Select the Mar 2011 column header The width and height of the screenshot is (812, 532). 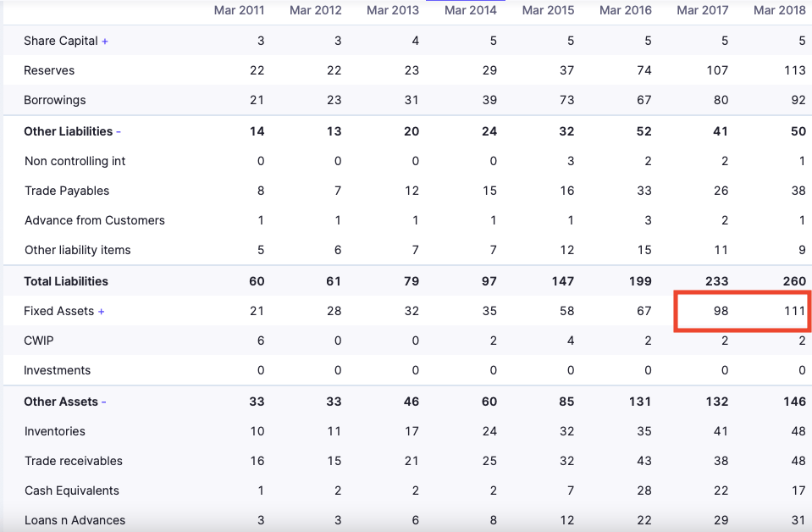coord(239,10)
